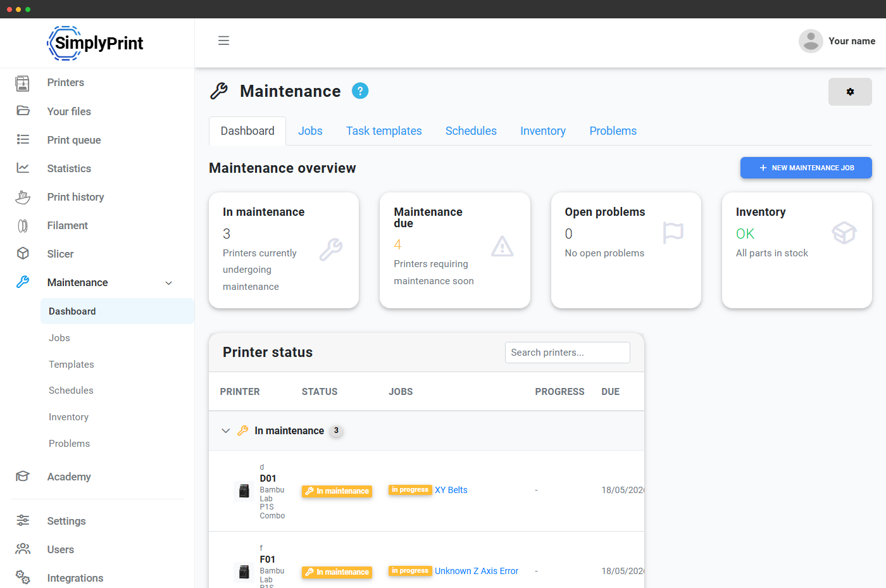886x588 pixels.
Task: Create a new maintenance job
Action: click(806, 168)
